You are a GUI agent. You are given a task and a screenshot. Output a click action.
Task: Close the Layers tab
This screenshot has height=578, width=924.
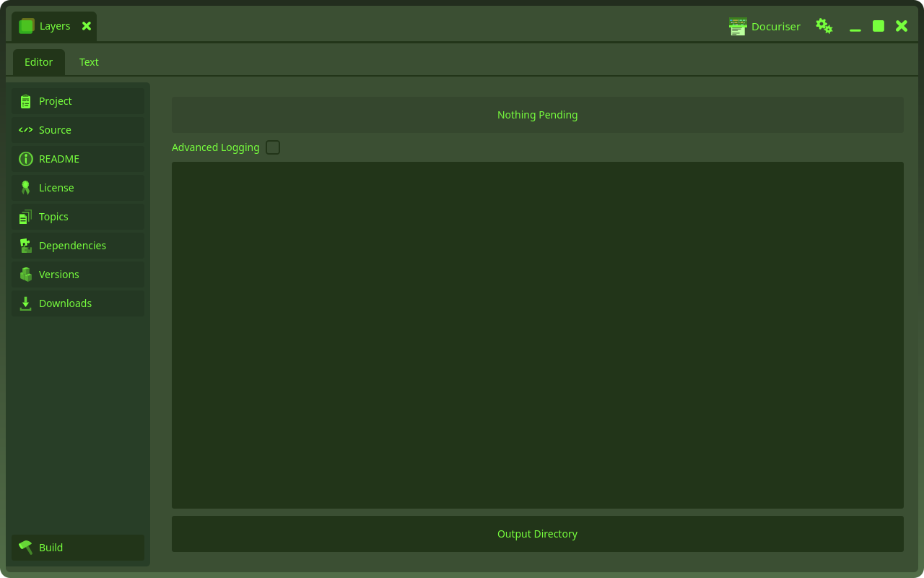click(x=87, y=26)
